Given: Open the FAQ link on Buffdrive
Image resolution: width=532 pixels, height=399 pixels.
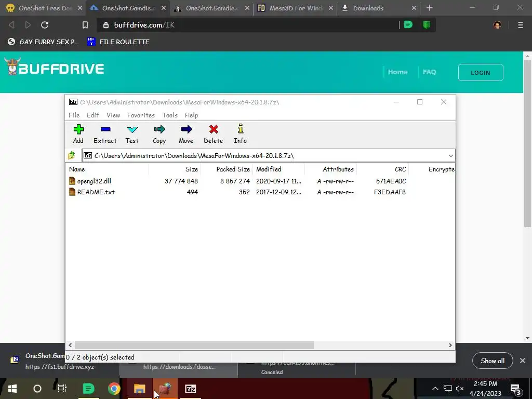Looking at the screenshot, I should 429,72.
